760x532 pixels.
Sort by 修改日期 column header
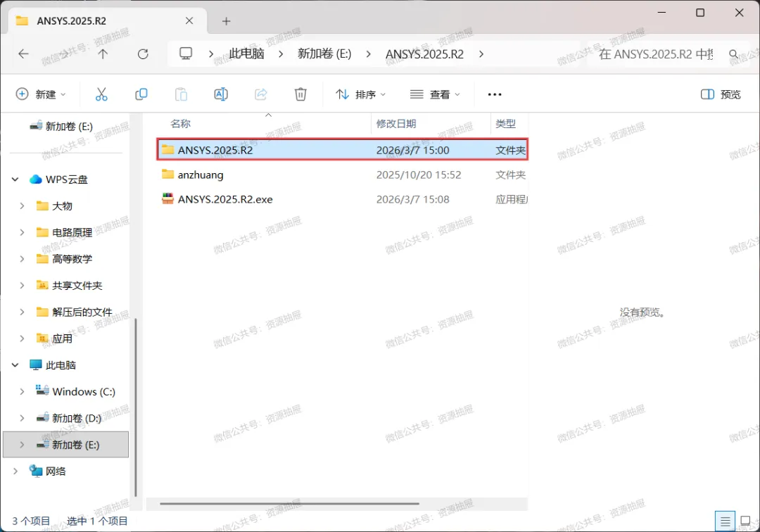pos(396,124)
